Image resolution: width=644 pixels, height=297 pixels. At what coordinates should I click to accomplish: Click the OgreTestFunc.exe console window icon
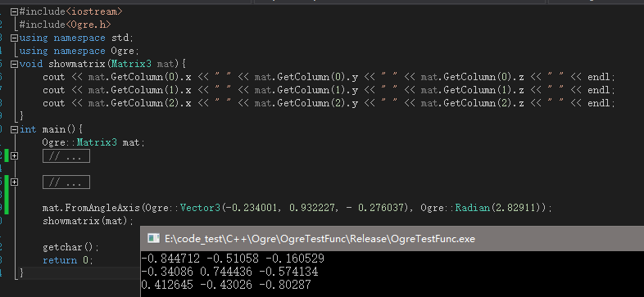click(153, 238)
